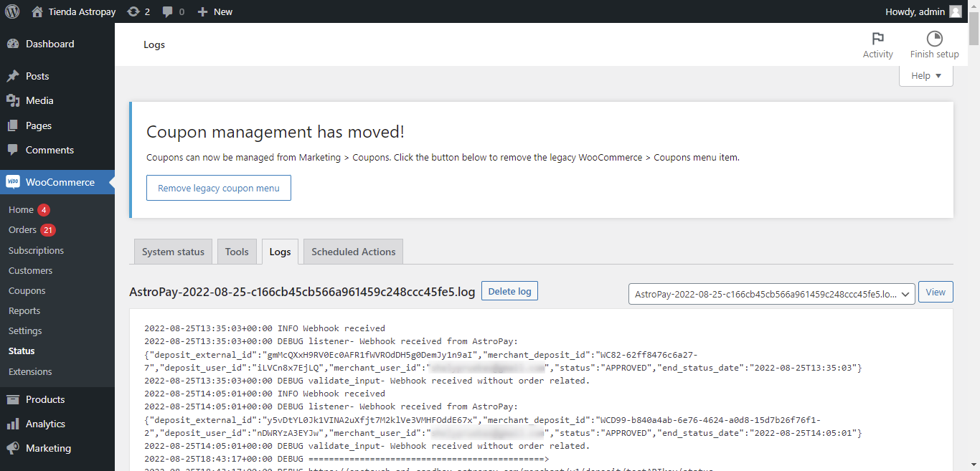Click the updates count 2
The height and width of the screenshot is (471, 980).
147,11
